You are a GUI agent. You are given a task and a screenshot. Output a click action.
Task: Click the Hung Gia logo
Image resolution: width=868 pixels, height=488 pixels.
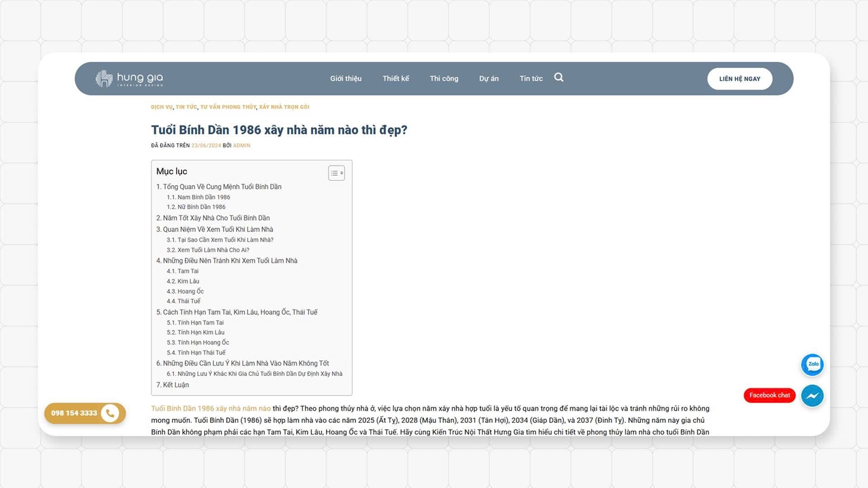[x=129, y=79]
